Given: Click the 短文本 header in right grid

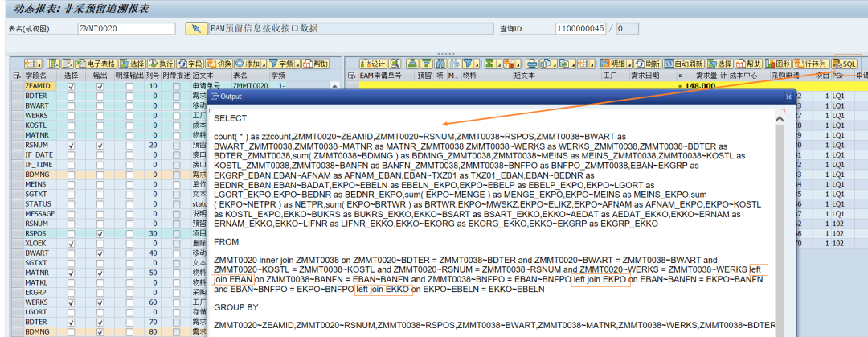Looking at the screenshot, I should [x=556, y=76].
